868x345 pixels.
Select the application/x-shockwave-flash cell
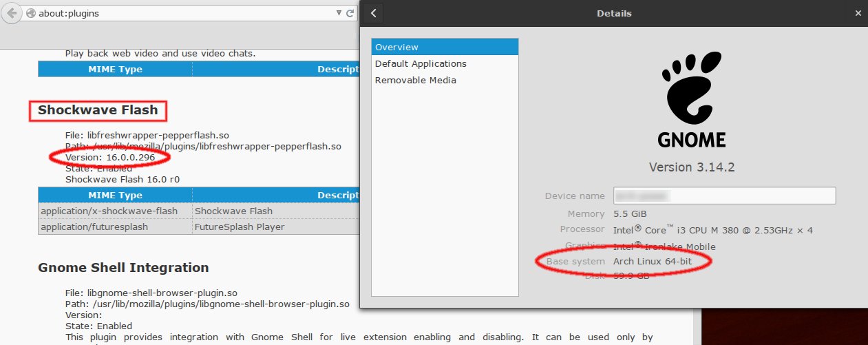109,211
